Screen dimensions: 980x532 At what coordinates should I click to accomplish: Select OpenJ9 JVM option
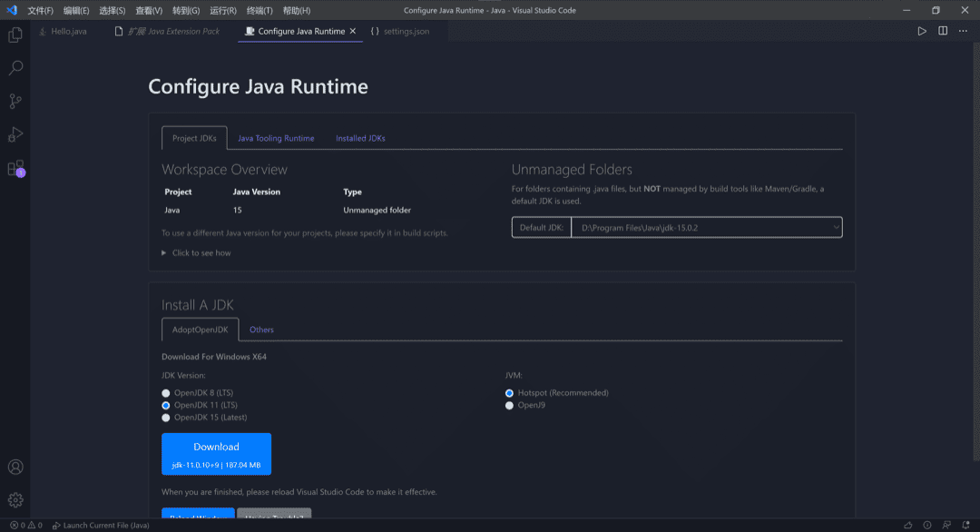coord(509,405)
